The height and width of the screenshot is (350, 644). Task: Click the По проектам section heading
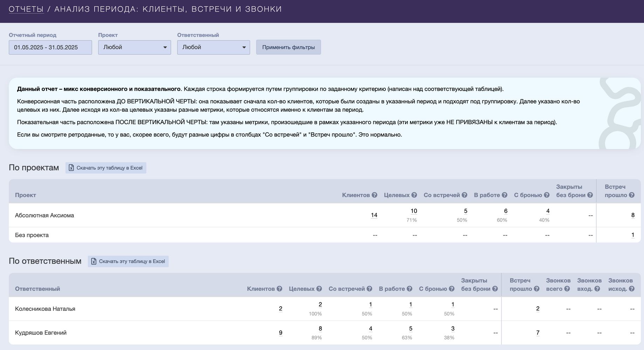click(34, 168)
